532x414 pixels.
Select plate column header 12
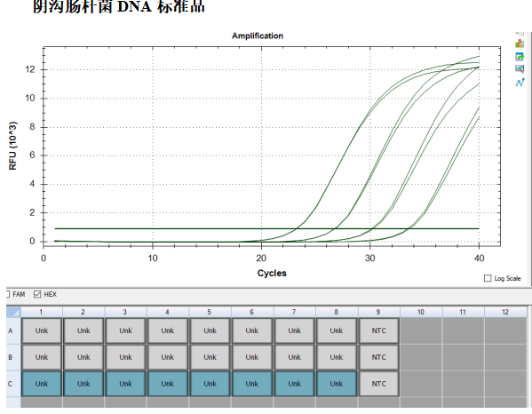coord(505,312)
